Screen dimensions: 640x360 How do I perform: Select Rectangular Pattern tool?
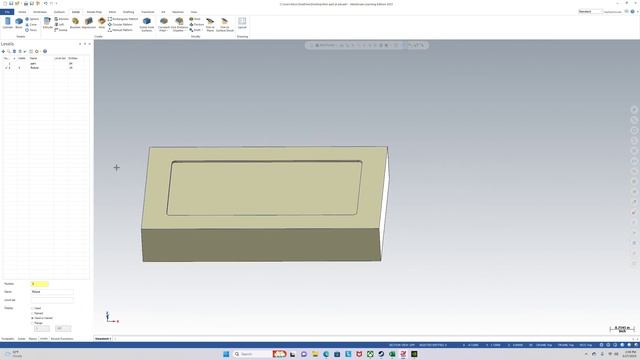[123, 19]
